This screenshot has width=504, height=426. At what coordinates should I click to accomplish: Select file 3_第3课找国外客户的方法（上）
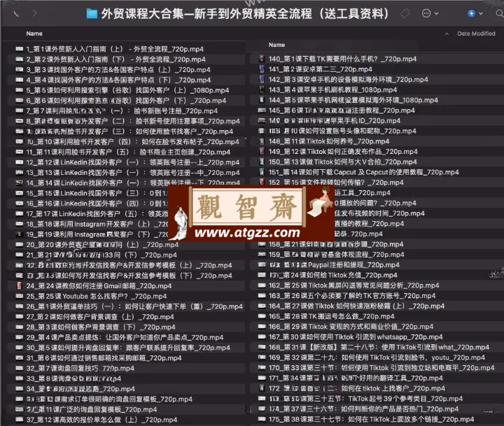pos(118,69)
